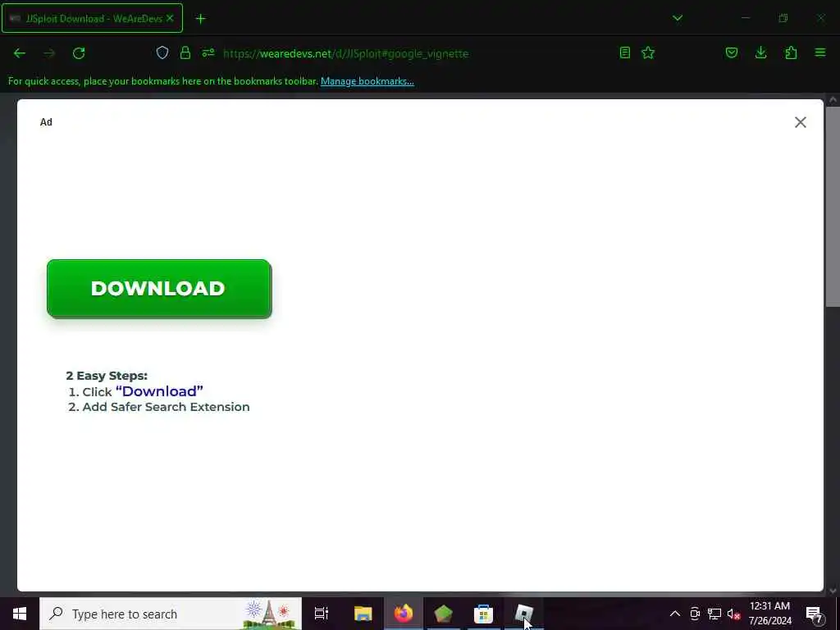
Task: Open muted volume tray icon
Action: click(733, 614)
